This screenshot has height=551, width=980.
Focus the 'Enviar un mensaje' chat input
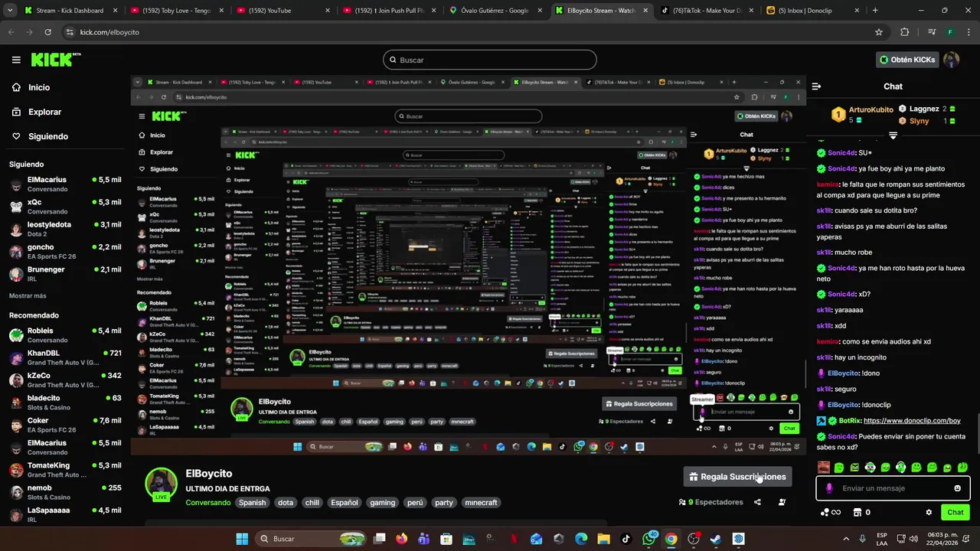tap(893, 488)
